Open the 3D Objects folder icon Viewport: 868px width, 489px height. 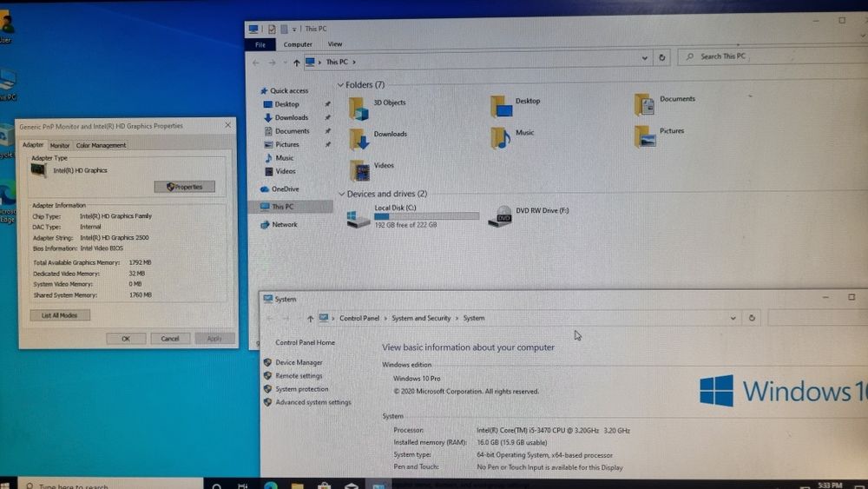point(358,108)
